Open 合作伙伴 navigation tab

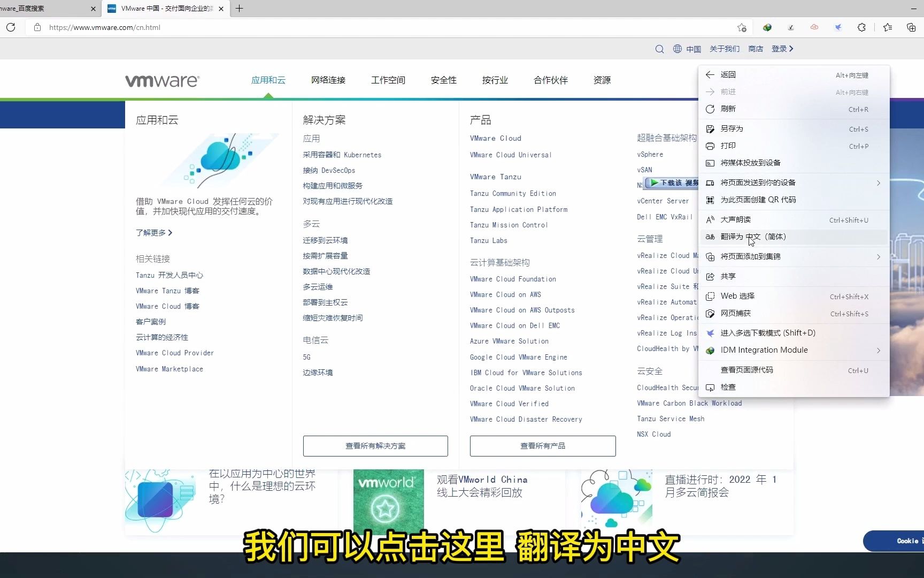[551, 80]
